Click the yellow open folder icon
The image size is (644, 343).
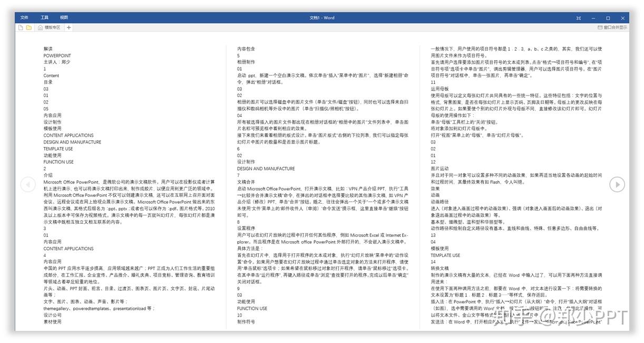(29, 27)
